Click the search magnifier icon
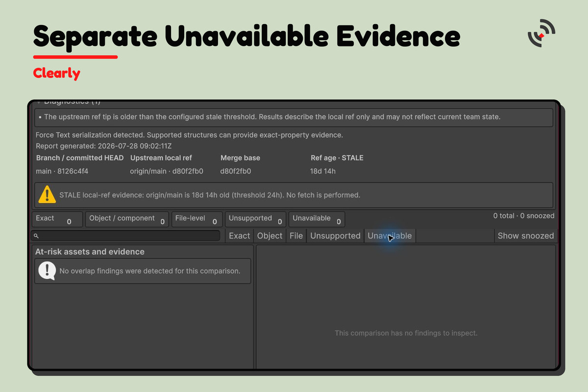588x392 pixels. [x=36, y=236]
